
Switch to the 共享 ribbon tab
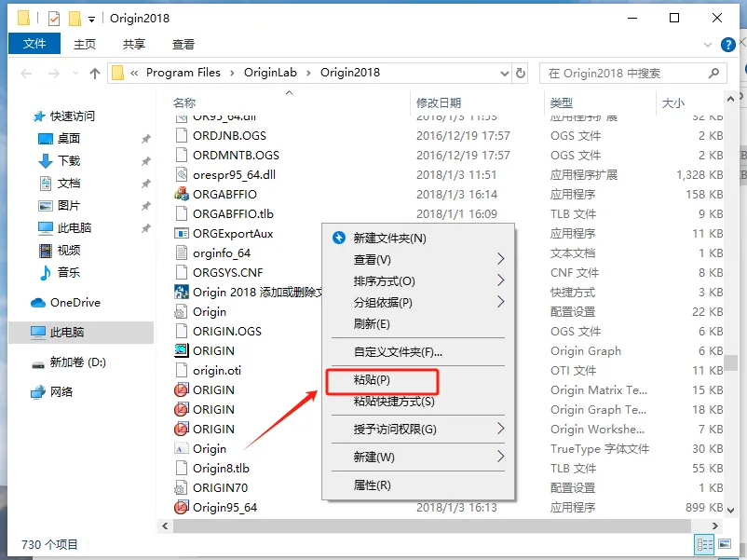(x=134, y=45)
